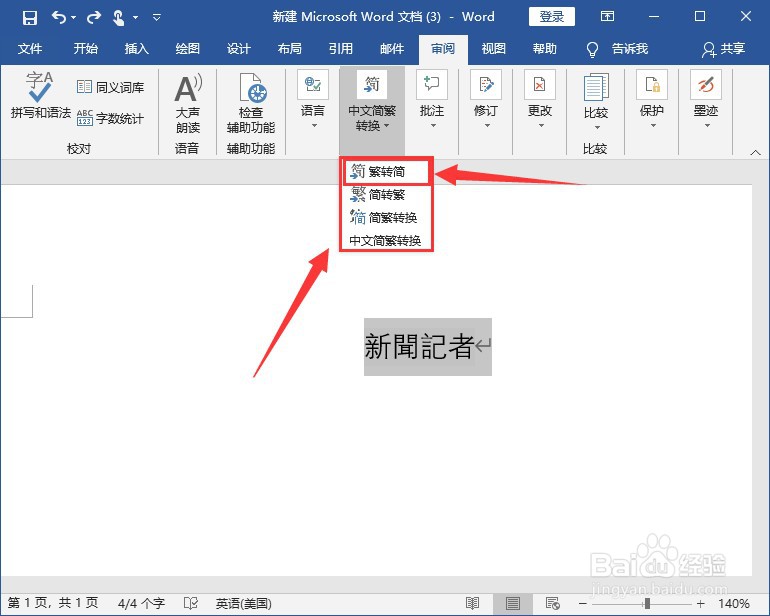This screenshot has height=616, width=770.
Task: Click the 登录 sign-in button
Action: (x=551, y=17)
